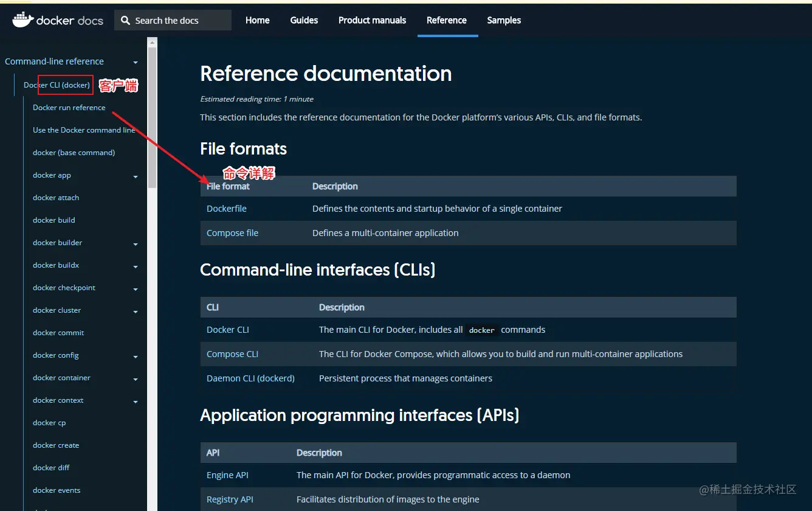Open the Daemon CLI (dockerd) link

[x=250, y=378]
